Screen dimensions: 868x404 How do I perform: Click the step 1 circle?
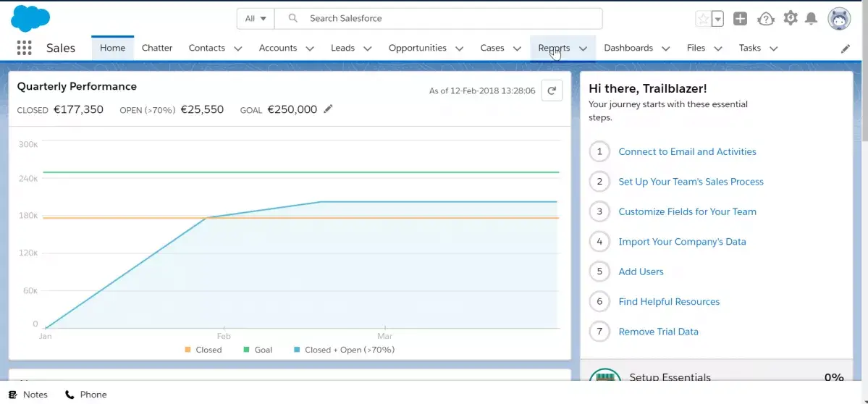pos(599,151)
